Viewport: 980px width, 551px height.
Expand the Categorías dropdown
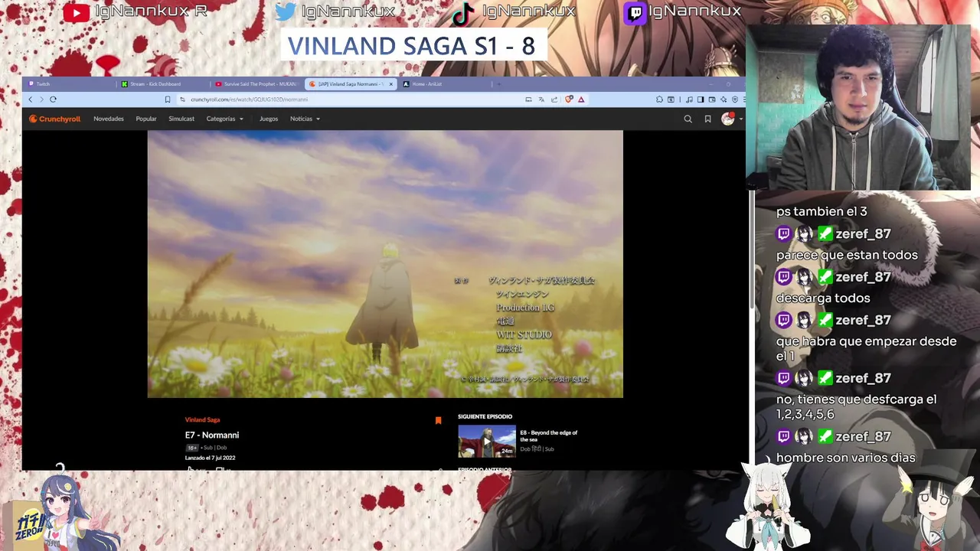click(224, 119)
